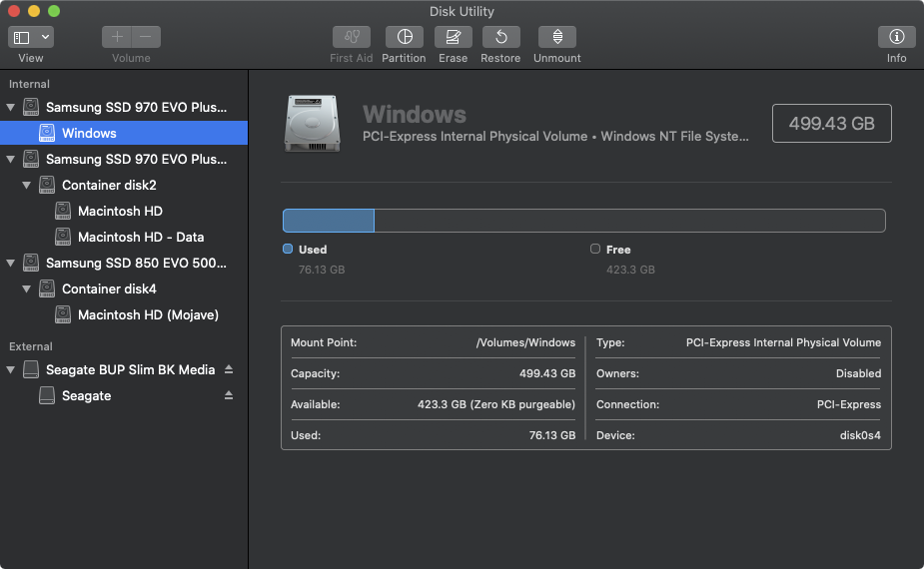Click the Free space color swatch
The height and width of the screenshot is (569, 924).
(x=595, y=249)
